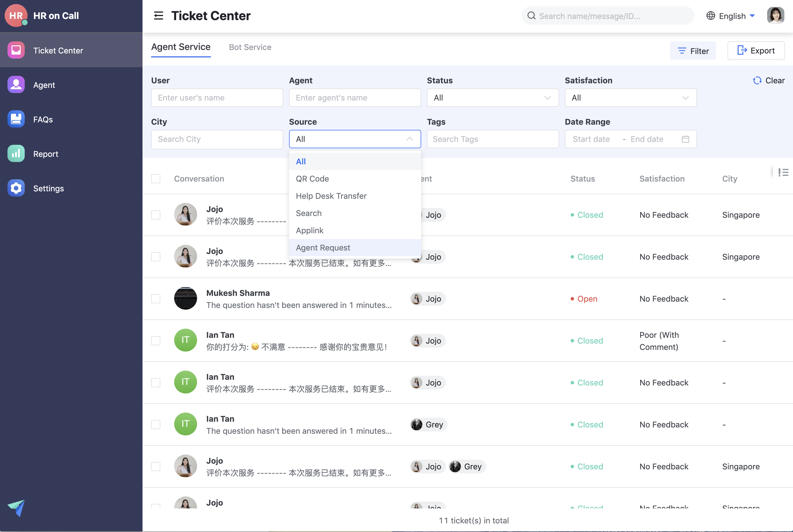Open the date range calendar icon

pos(686,139)
